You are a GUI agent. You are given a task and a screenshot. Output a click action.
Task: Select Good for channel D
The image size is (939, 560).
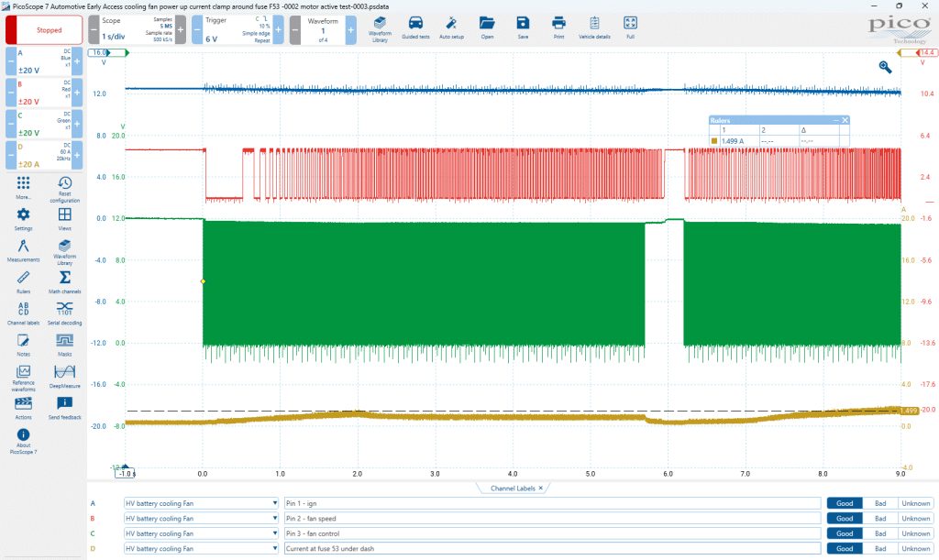845,548
